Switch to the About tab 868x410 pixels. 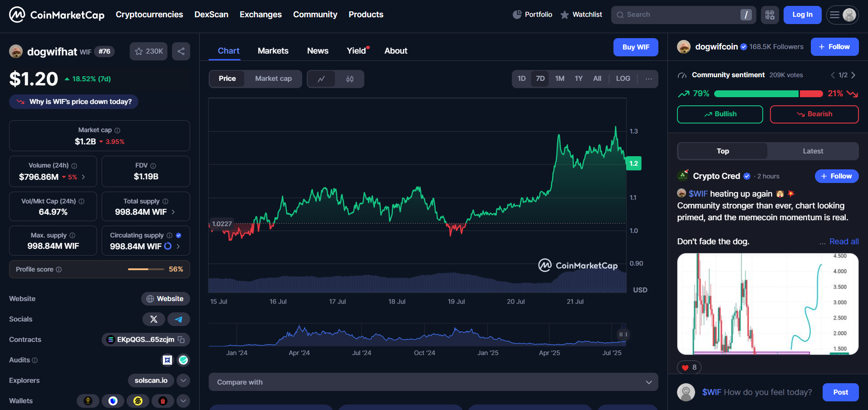(396, 51)
